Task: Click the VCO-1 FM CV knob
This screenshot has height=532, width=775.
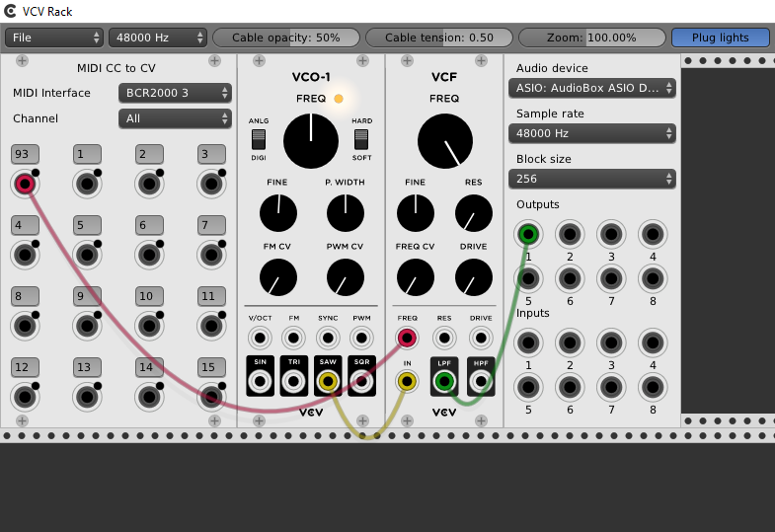Action: 278,277
